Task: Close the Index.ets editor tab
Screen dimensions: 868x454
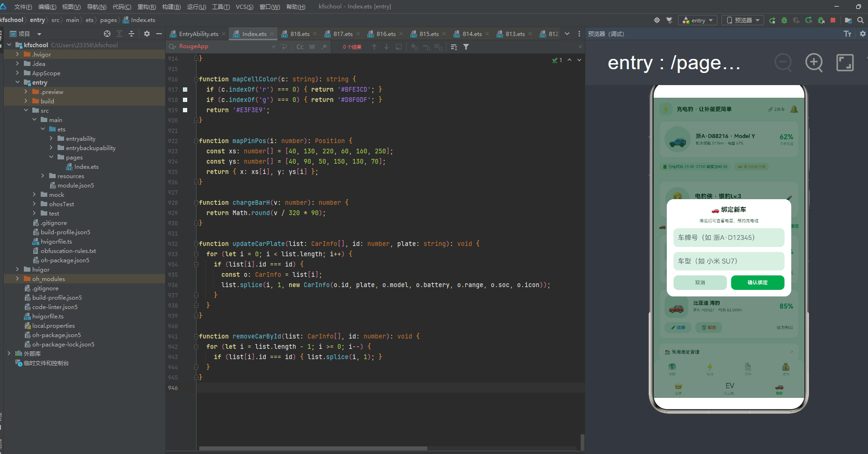Action: pos(271,34)
